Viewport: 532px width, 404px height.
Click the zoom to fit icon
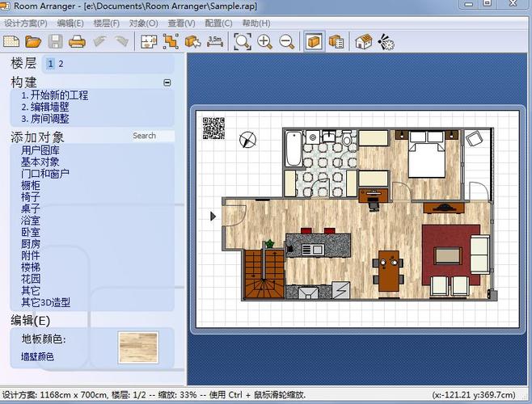(x=243, y=42)
